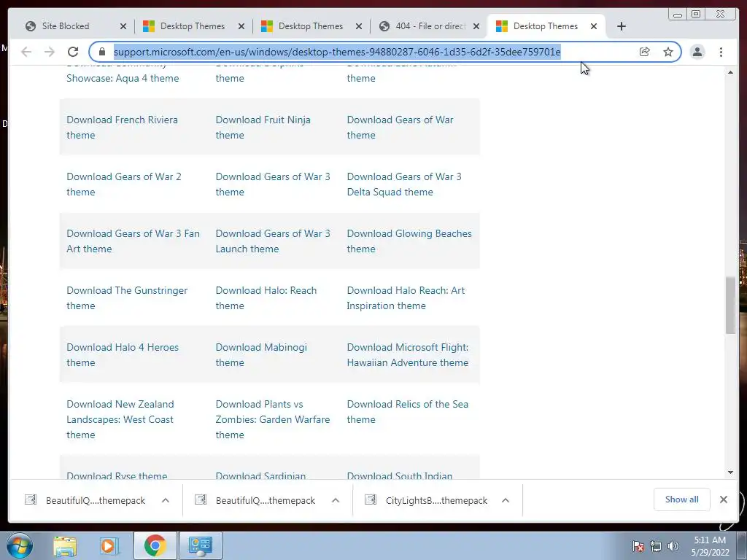This screenshot has width=747, height=560.
Task: View site info via the padlock icon
Action: pos(102,52)
